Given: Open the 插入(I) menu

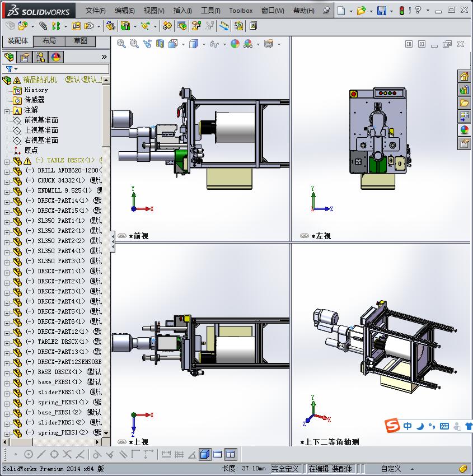Looking at the screenshot, I should tap(182, 11).
